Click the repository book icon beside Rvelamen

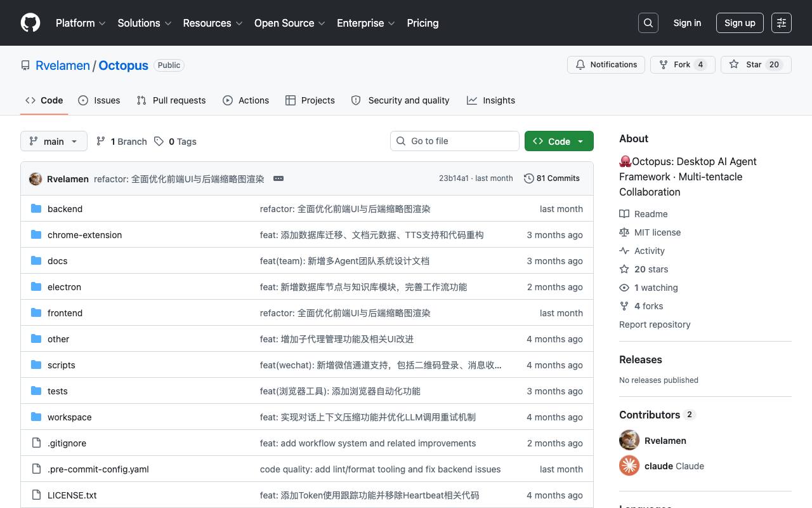[25, 65]
